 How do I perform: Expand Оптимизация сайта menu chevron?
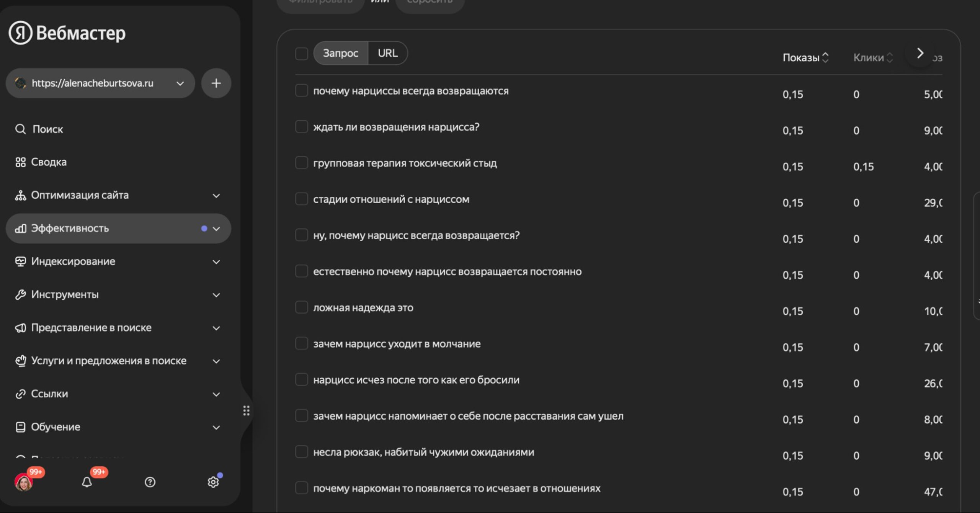(x=216, y=196)
